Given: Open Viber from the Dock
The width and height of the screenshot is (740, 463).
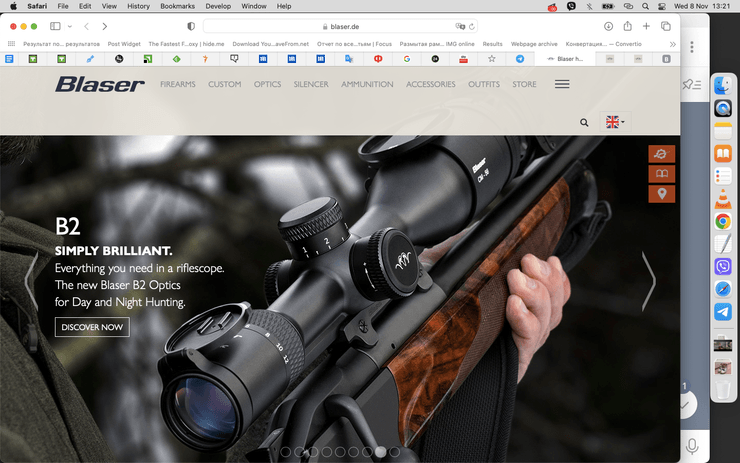Looking at the screenshot, I should click(723, 267).
